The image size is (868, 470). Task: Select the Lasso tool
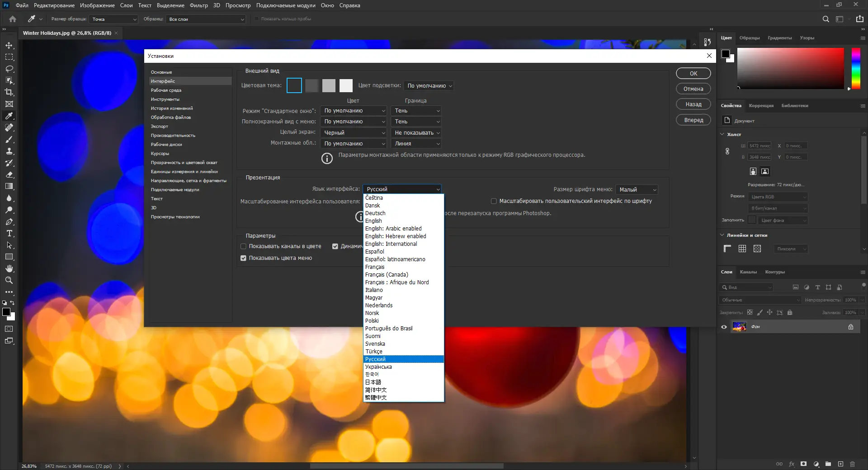[x=9, y=69]
